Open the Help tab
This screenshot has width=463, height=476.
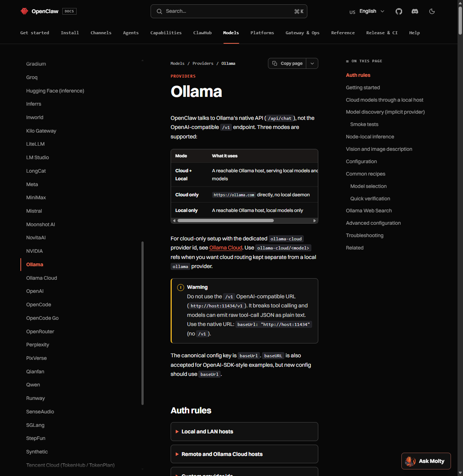tap(415, 33)
